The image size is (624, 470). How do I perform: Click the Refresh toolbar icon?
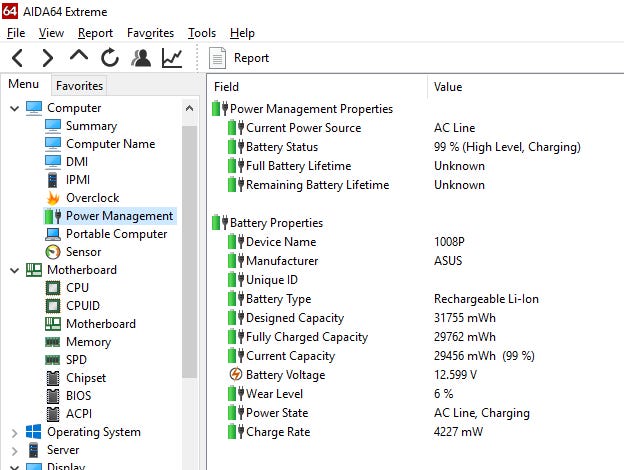tap(110, 58)
